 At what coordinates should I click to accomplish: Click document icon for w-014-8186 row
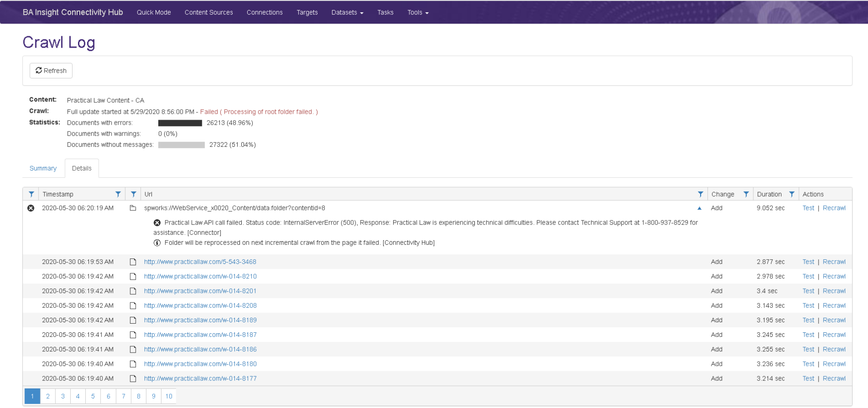tap(133, 350)
